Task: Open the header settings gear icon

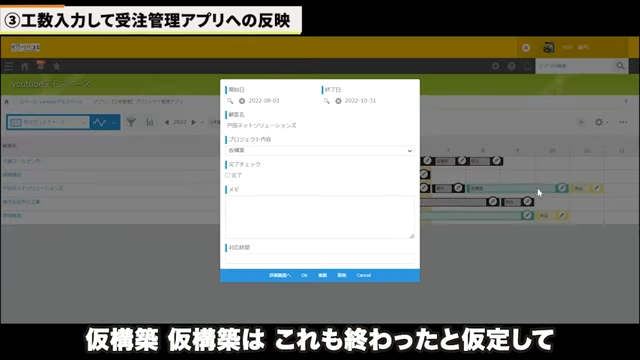Action: tap(495, 66)
